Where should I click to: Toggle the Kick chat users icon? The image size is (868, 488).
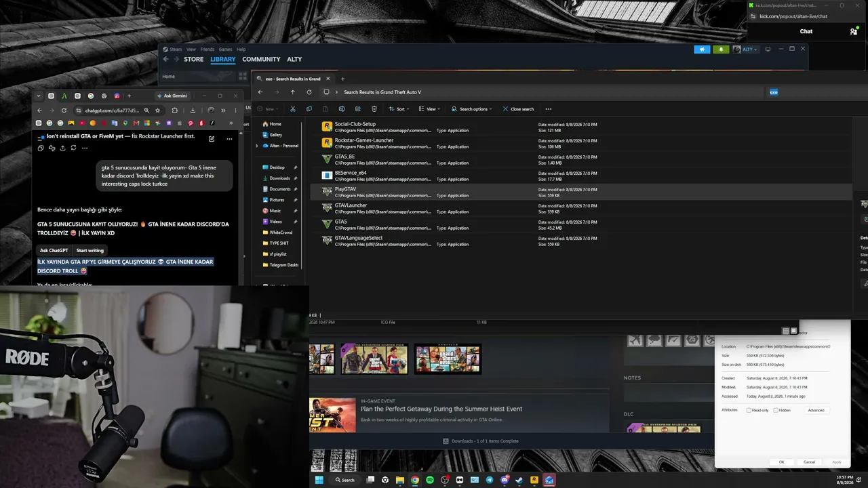tap(854, 31)
